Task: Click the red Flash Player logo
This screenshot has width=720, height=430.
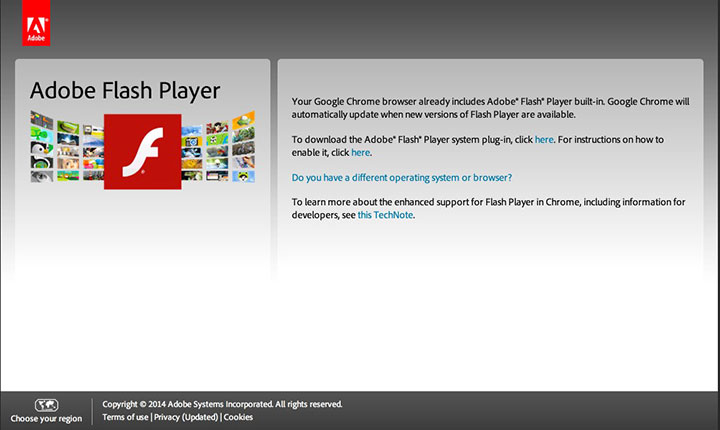Action: click(142, 152)
